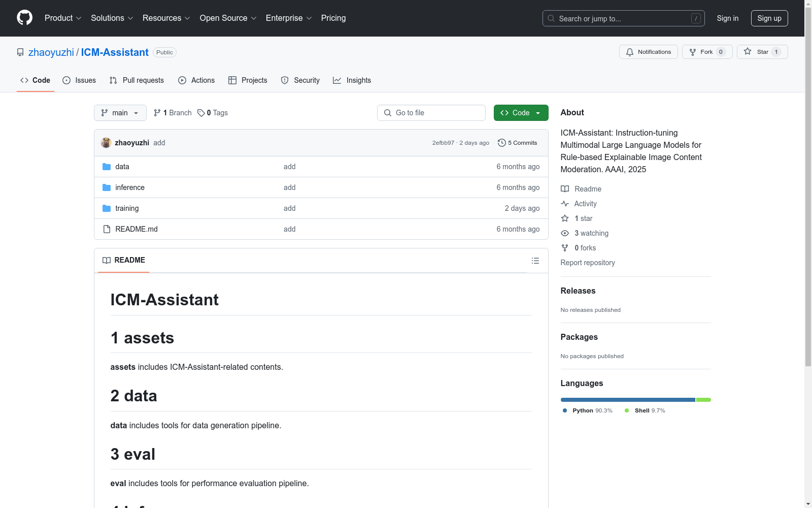
Task: Click the fork icon in Fork button
Action: click(x=693, y=52)
